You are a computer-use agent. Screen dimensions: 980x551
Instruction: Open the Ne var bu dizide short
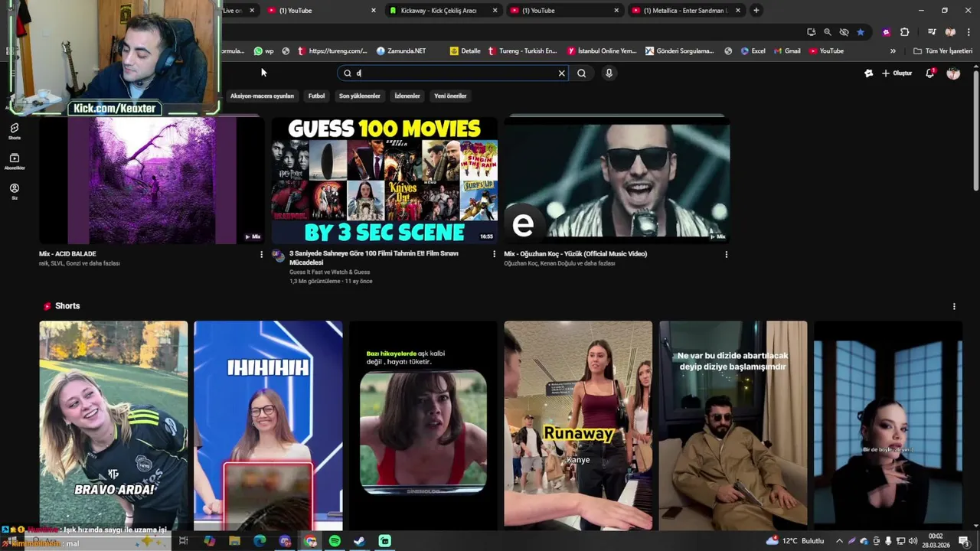coord(733,425)
